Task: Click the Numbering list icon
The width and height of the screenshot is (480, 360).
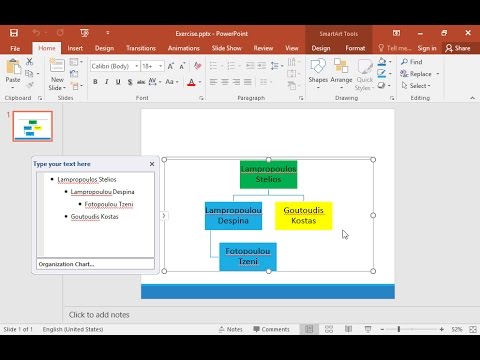Action: (x=231, y=66)
